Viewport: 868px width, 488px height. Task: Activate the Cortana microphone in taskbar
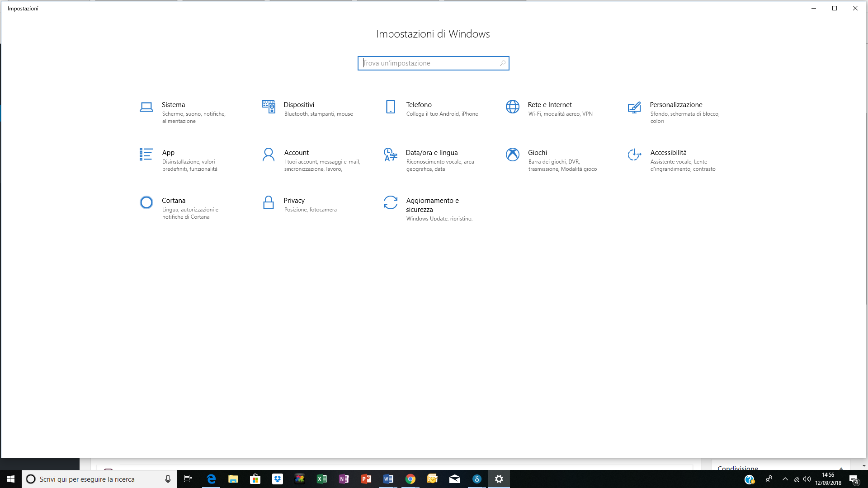[168, 479]
